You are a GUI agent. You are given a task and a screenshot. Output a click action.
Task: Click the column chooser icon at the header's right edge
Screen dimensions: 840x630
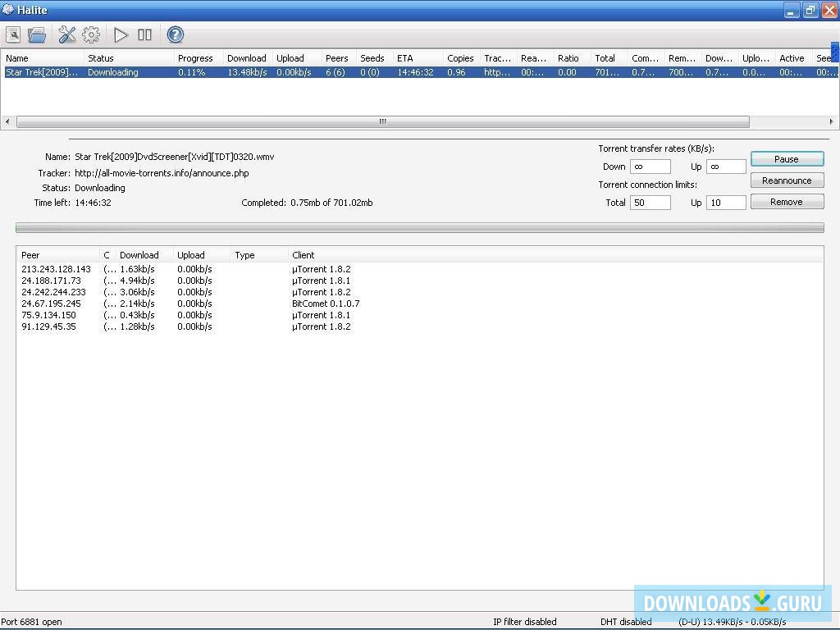835,52
